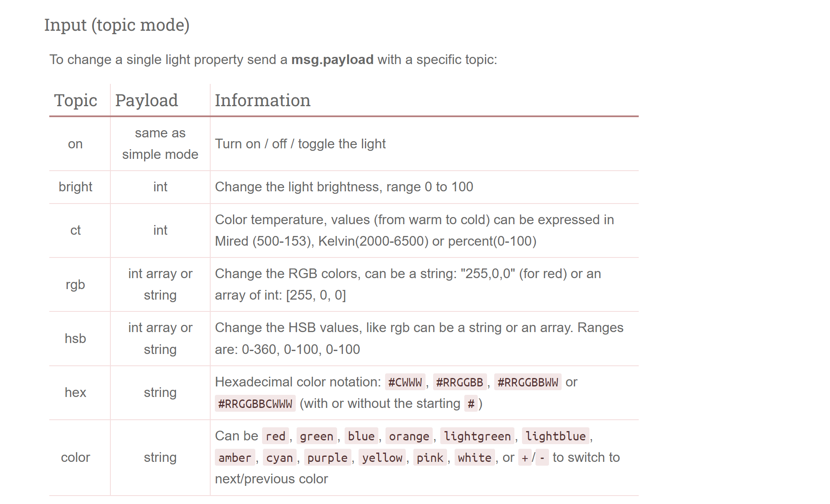Click the #CWWW code snippet
Viewport: 830px width, 504px height.
[x=405, y=383]
